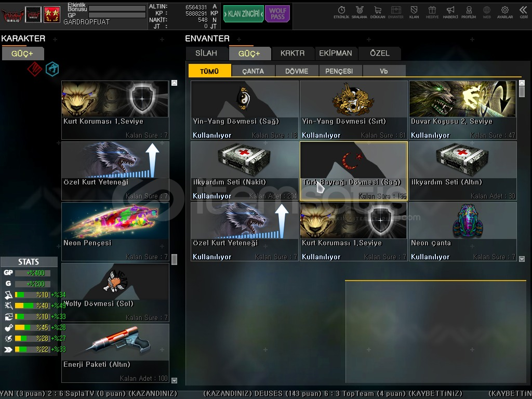Click Özel Kurt Yeteneği in character list

coord(115,170)
